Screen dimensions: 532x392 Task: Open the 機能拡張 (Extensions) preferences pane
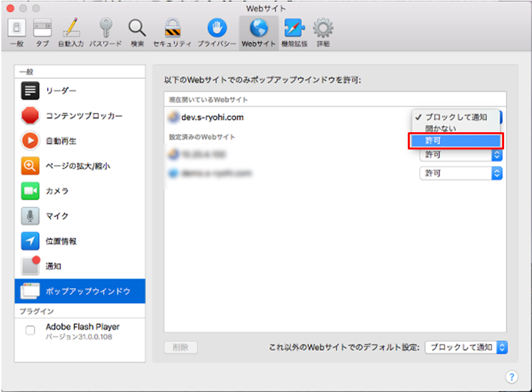click(294, 33)
